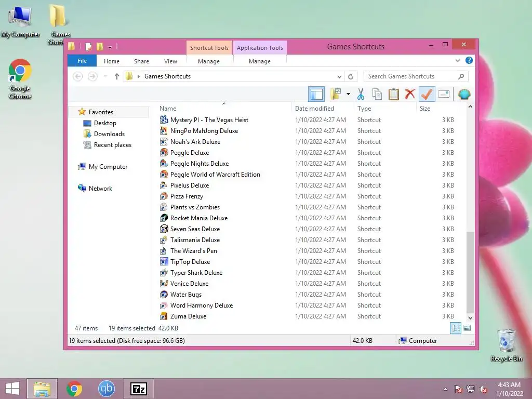
Task: Click the text 'Peggle World of Warcraft Edition'
Action: pos(215,175)
